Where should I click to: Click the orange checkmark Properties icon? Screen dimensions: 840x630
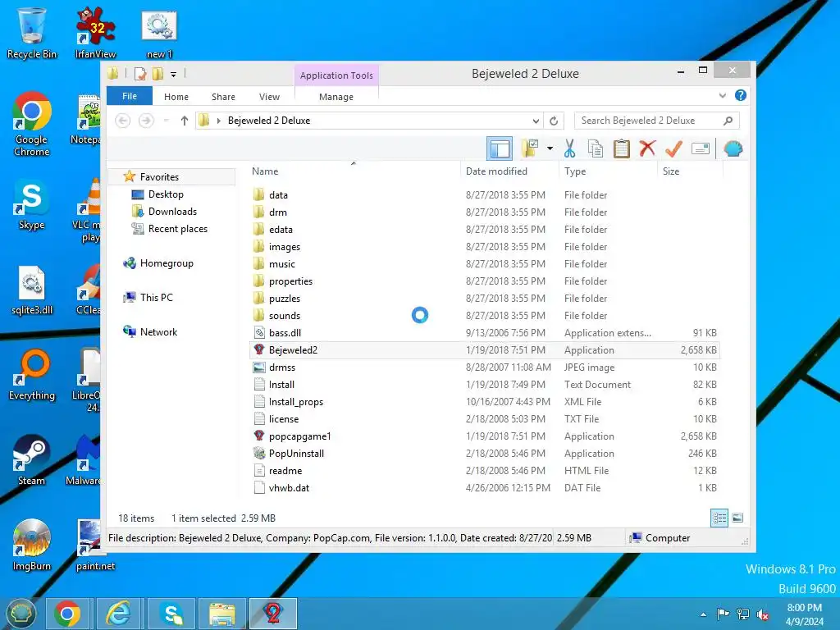pos(673,148)
